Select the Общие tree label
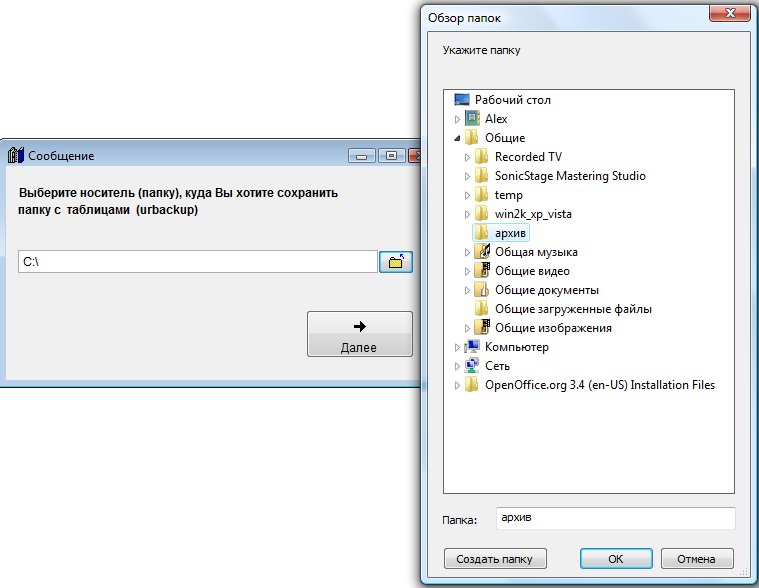This screenshot has width=759, height=588. 505,137
